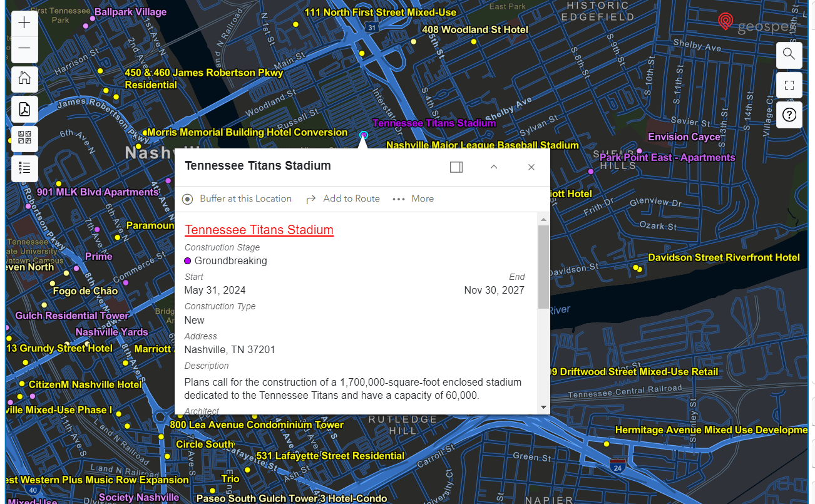Return to the default map home view
This screenshot has height=504, width=815.
(24, 79)
